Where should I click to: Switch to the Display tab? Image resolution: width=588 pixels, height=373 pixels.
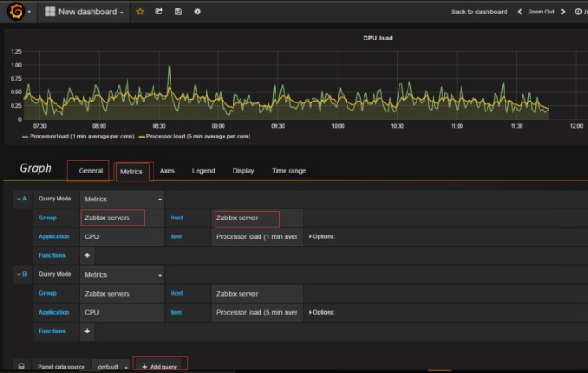tap(243, 171)
